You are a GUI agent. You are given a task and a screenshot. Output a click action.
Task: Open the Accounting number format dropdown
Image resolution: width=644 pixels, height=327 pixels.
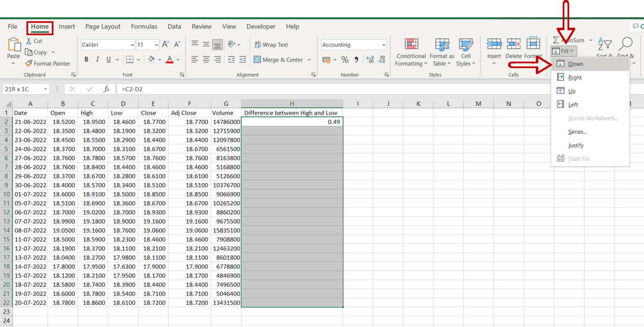coord(384,45)
